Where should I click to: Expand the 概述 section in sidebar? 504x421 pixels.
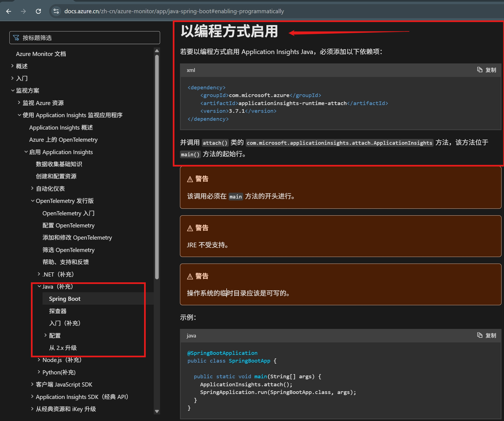click(x=12, y=66)
